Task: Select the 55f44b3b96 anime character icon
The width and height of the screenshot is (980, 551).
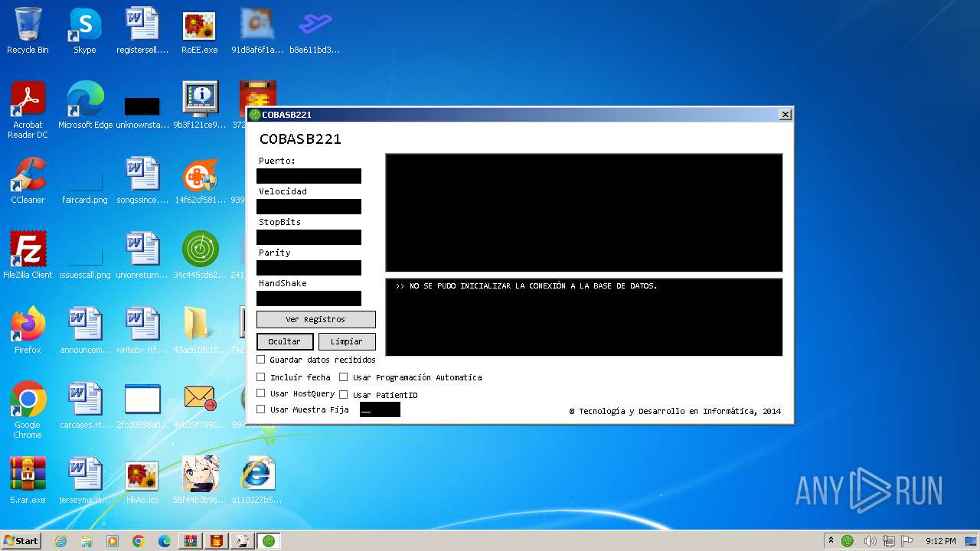Action: (x=199, y=481)
